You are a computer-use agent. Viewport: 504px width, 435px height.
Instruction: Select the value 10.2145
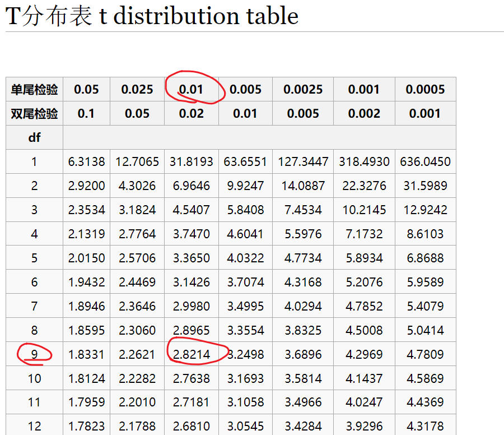click(x=364, y=210)
